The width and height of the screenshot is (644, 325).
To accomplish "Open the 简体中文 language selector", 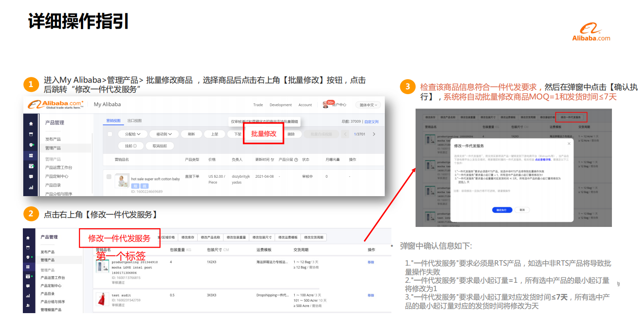I will click(x=368, y=105).
